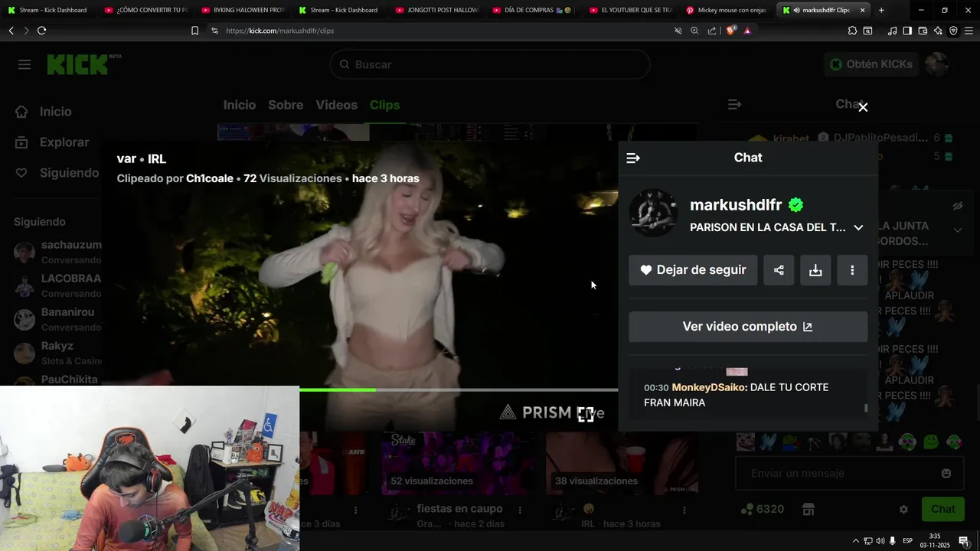Click the clip chat scrollbar

(x=866, y=408)
